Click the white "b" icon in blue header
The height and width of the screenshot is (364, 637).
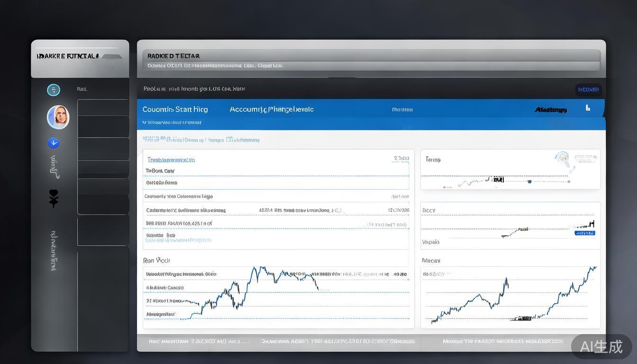[588, 108]
